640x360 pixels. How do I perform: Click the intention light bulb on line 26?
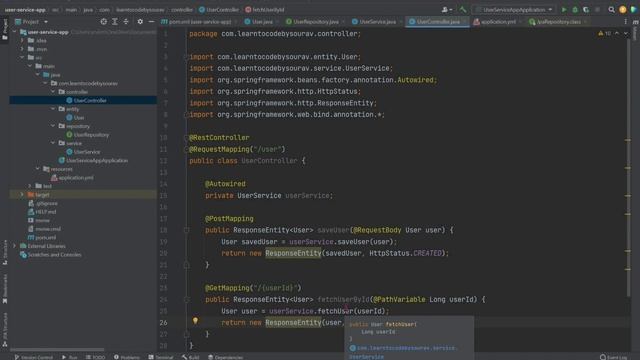(x=196, y=321)
